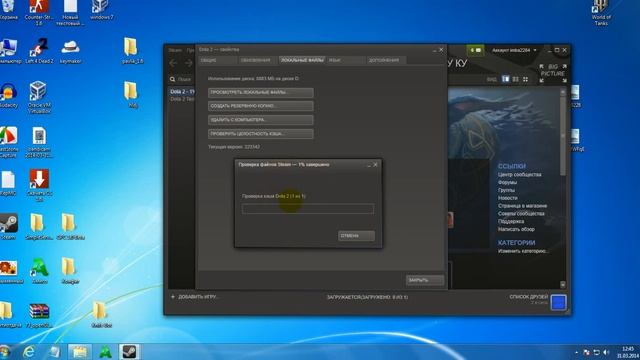Image resolution: width=640 pixels, height=360 pixels.
Task: Click the Steam icon in the taskbar
Action: click(x=129, y=351)
